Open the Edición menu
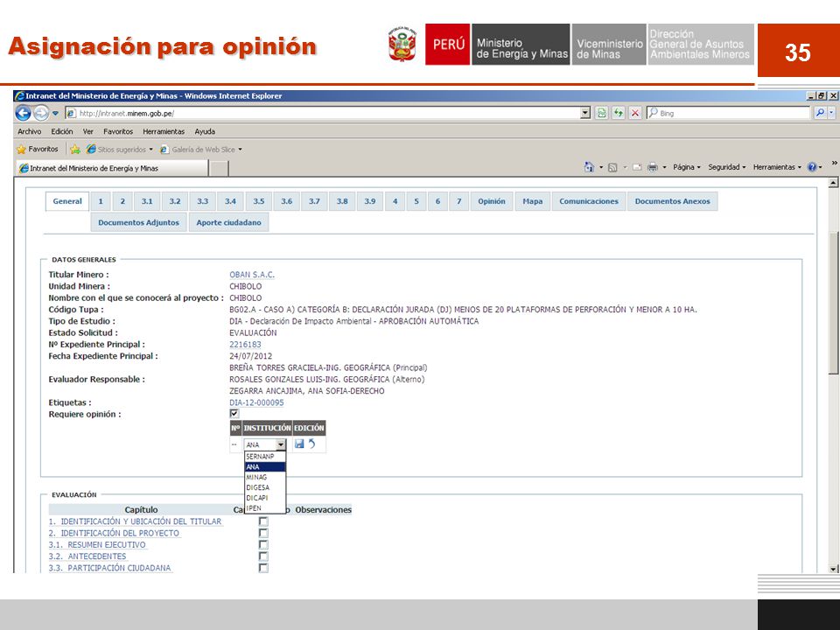 click(62, 131)
